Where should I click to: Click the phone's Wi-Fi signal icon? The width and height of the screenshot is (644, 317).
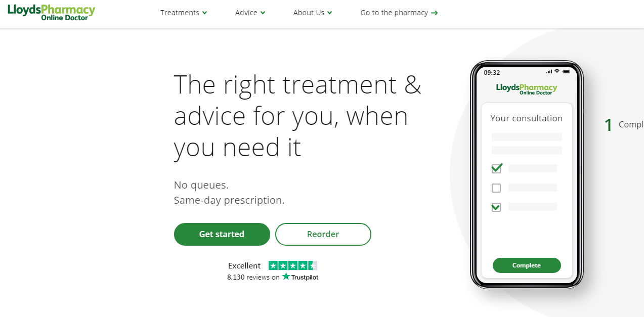coord(557,72)
